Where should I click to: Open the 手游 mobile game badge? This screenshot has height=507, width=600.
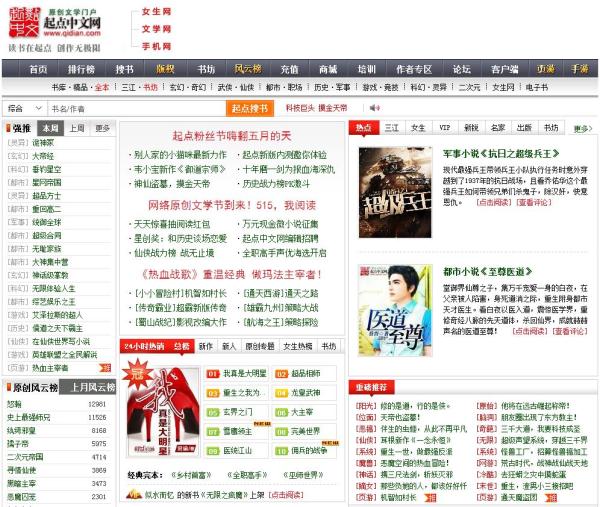[579, 69]
